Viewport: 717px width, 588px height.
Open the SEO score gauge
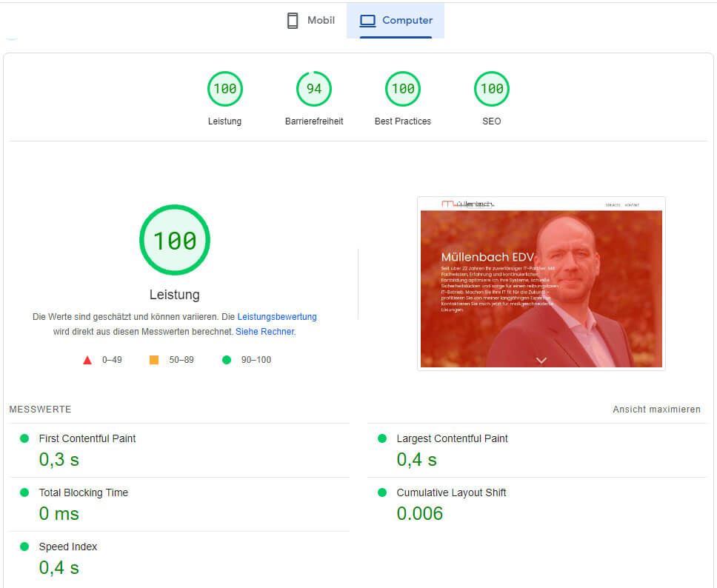click(x=492, y=89)
